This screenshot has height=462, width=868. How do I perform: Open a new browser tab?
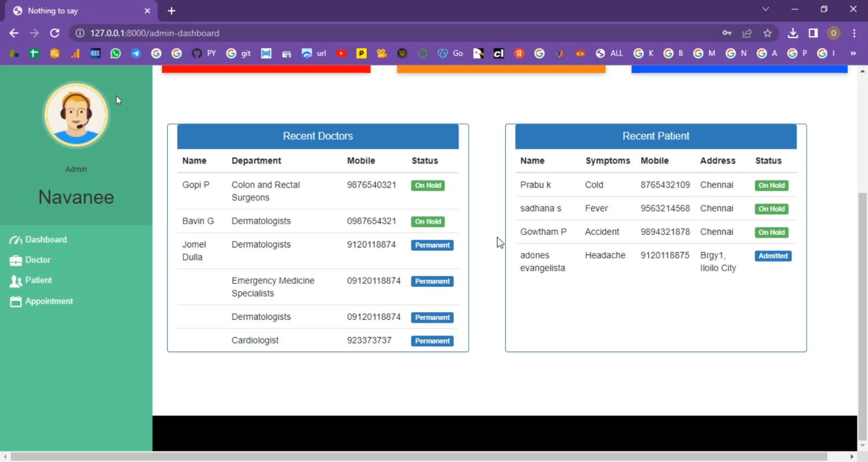(x=171, y=10)
